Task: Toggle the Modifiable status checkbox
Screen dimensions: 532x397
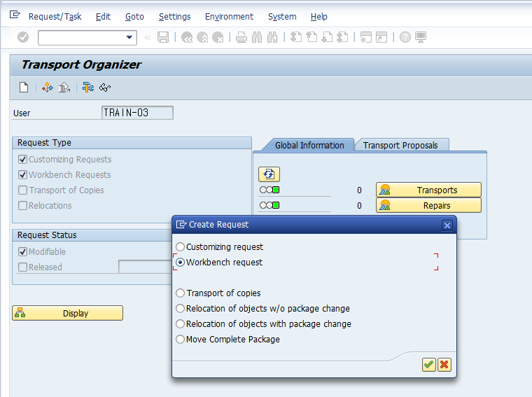Action: [22, 252]
